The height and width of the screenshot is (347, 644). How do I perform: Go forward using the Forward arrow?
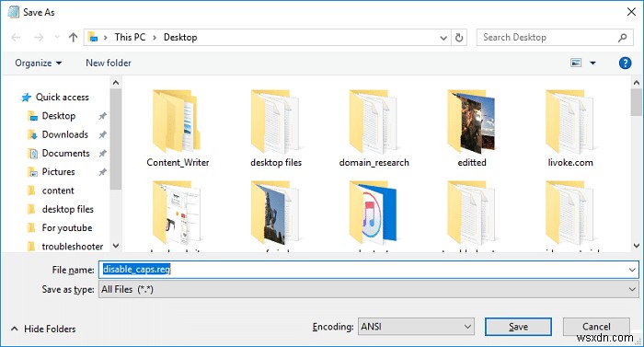coord(39,38)
